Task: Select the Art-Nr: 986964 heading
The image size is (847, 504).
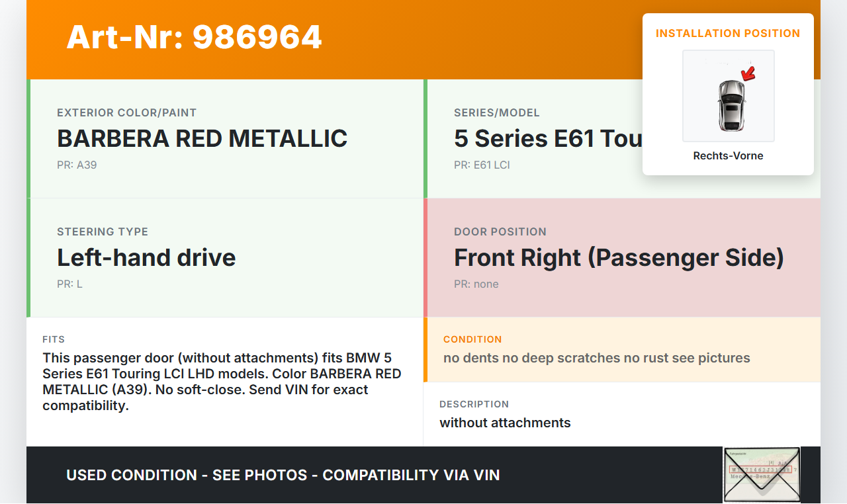Action: point(194,37)
